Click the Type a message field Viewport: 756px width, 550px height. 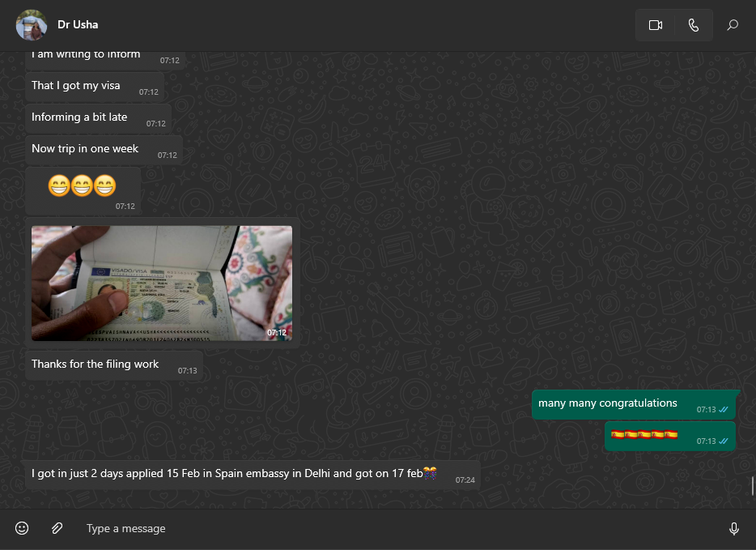click(389, 528)
